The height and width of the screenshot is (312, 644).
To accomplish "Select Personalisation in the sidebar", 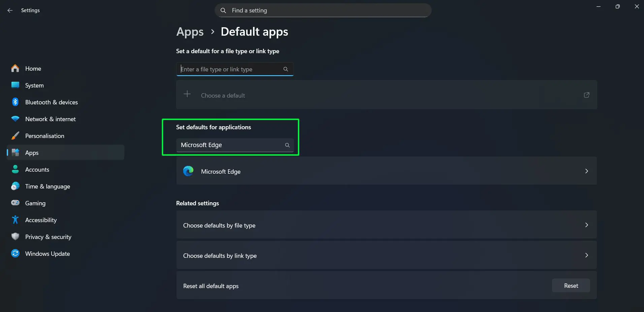I will point(44,136).
